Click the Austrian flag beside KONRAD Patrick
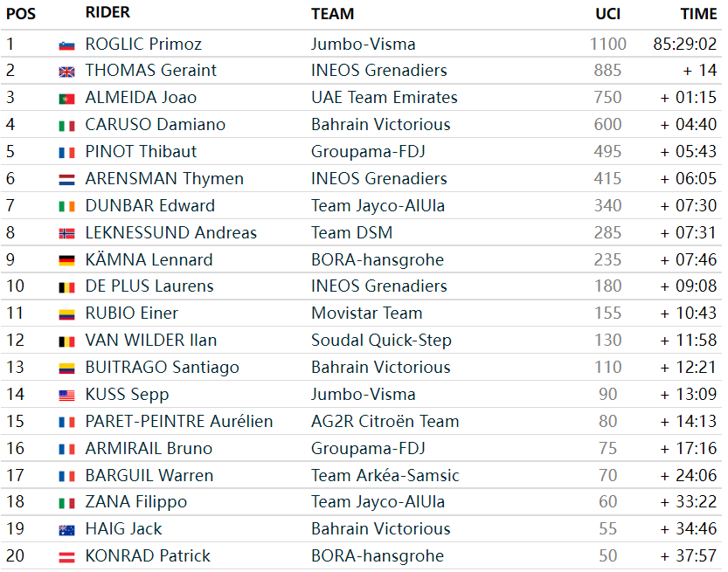The height and width of the screenshot is (572, 728). coord(66,557)
